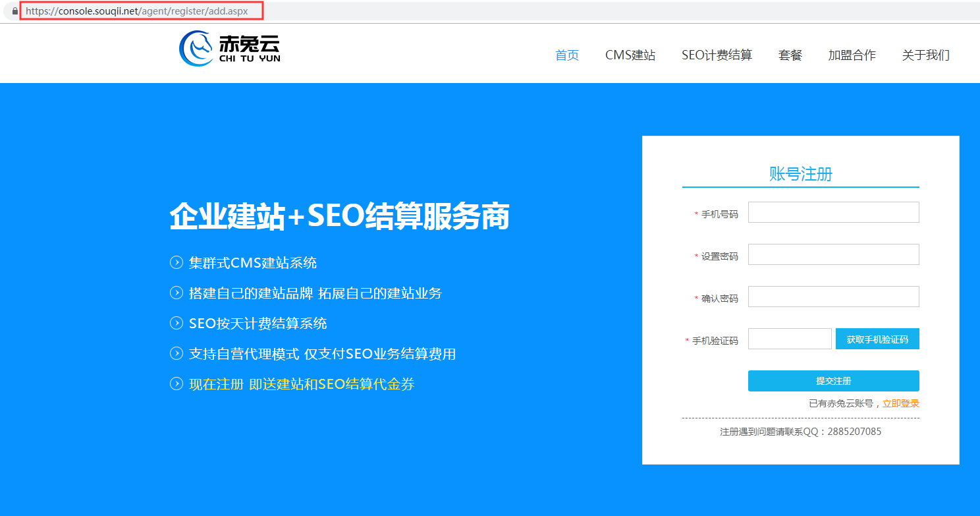Follow the 立即登录 link
The image size is (980, 516).
click(901, 403)
